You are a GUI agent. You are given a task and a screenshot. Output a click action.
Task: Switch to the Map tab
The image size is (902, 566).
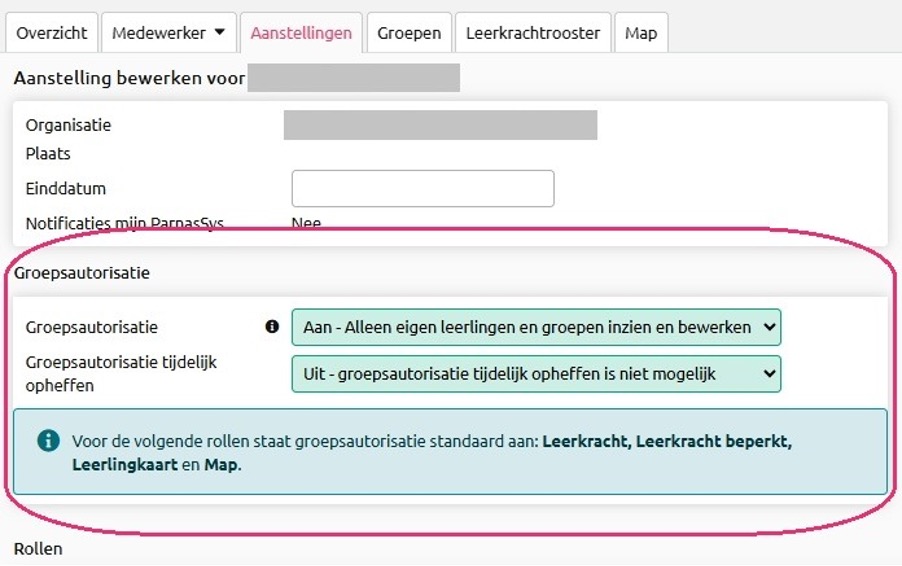coord(641,33)
